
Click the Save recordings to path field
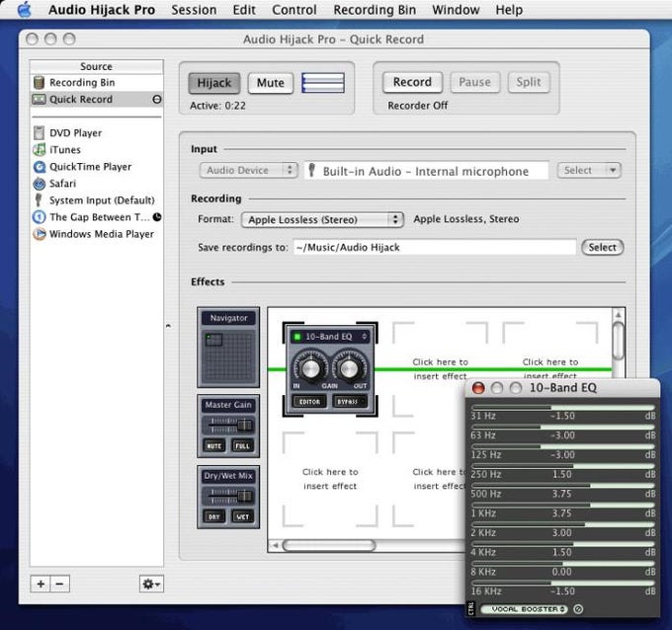click(434, 248)
